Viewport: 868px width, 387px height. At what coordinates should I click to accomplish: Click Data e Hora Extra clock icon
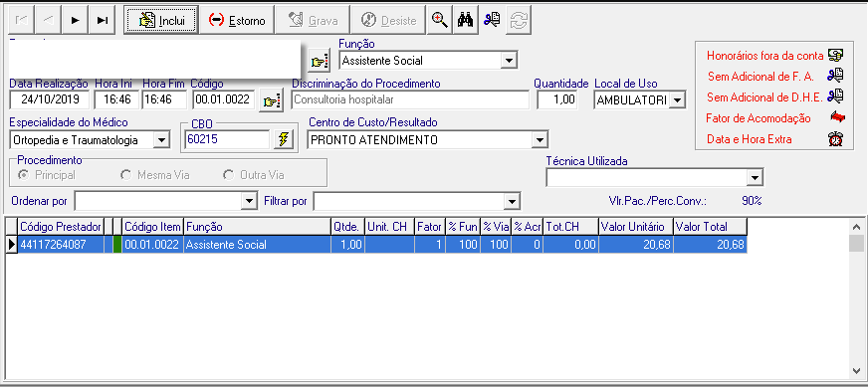[x=835, y=139]
